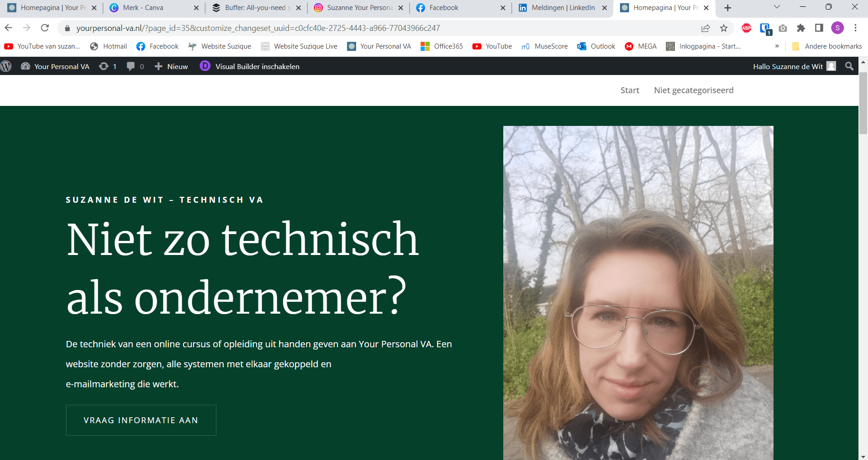Image resolution: width=868 pixels, height=460 pixels.
Task: Click inside the address bar
Action: 273,28
